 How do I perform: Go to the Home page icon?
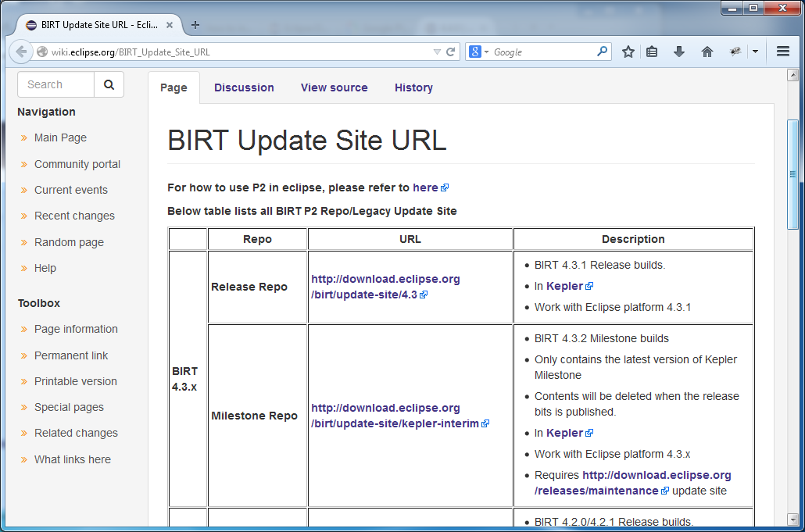coord(707,52)
